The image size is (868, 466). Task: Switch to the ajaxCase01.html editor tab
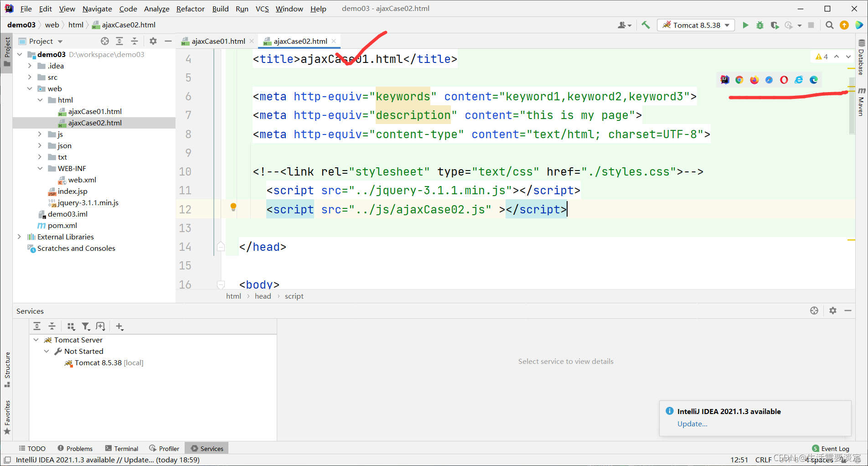(x=218, y=41)
